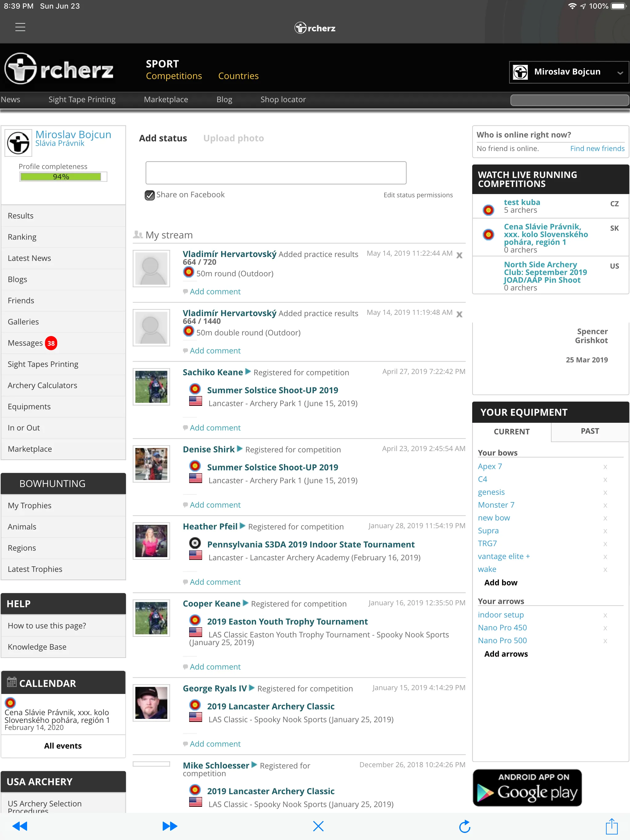
Task: Remove the indoor setup arrows
Action: coord(605,615)
